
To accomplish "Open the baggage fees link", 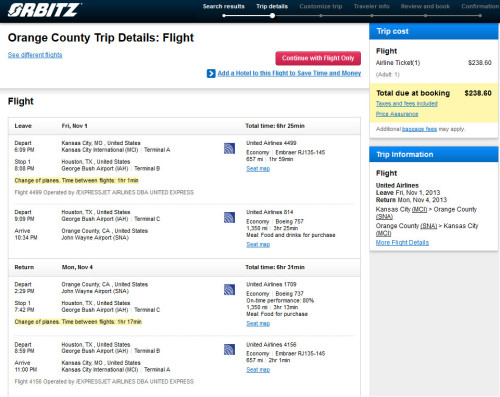I will pyautogui.click(x=419, y=129).
